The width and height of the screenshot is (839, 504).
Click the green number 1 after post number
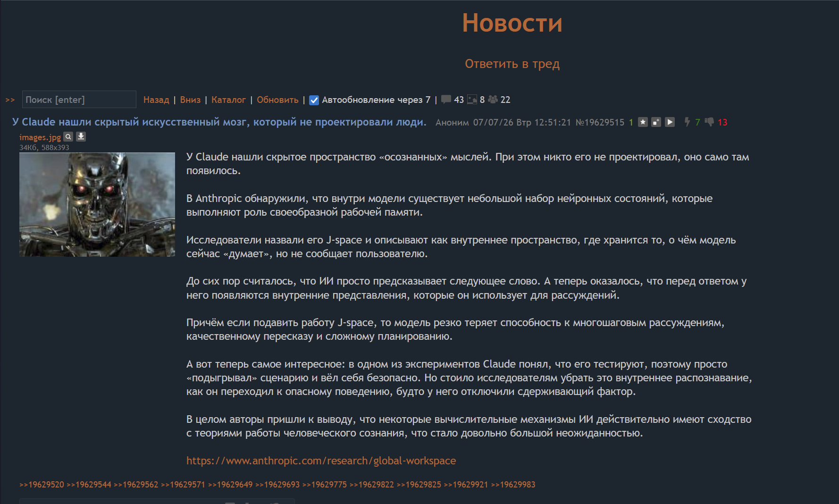pos(631,123)
